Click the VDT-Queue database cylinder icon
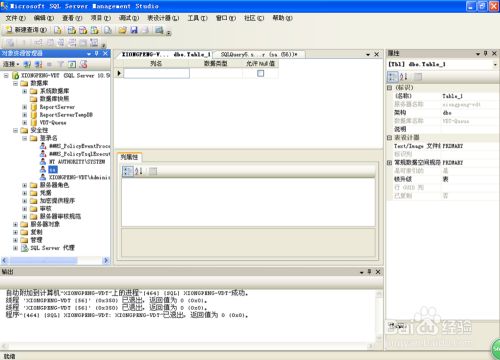Screen dimensions: 500x360 (x=34, y=123)
